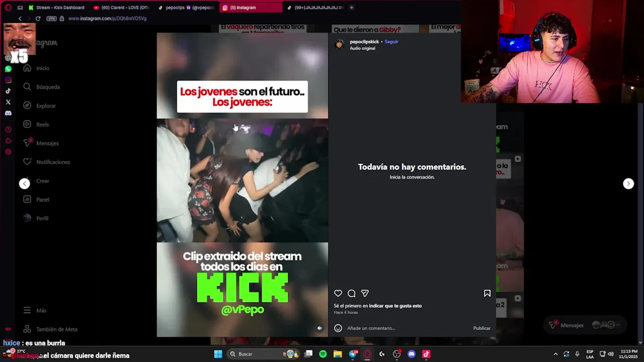Click the Añade un comentario field

[x=408, y=328]
